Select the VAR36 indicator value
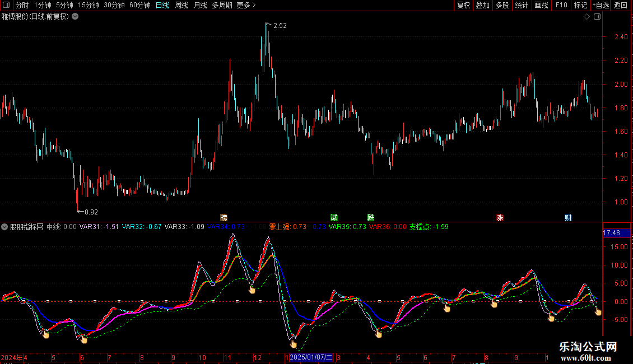The image size is (633, 364). pos(388,227)
